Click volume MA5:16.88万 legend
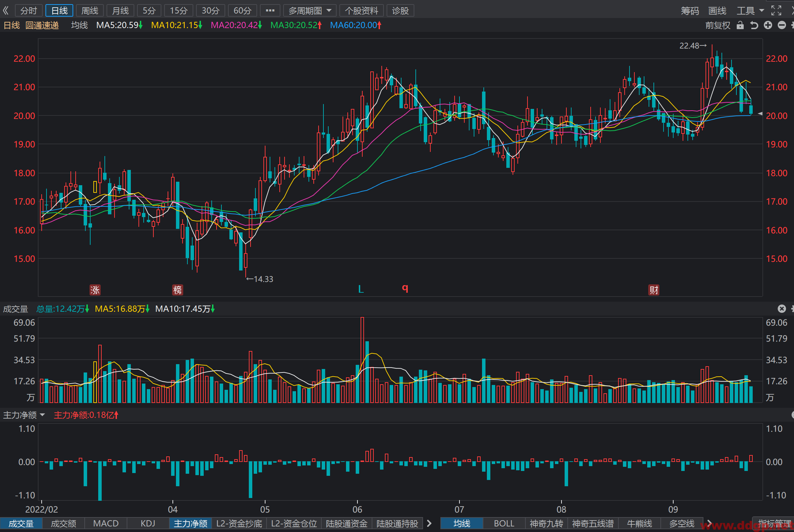The height and width of the screenshot is (532, 794). pos(122,309)
